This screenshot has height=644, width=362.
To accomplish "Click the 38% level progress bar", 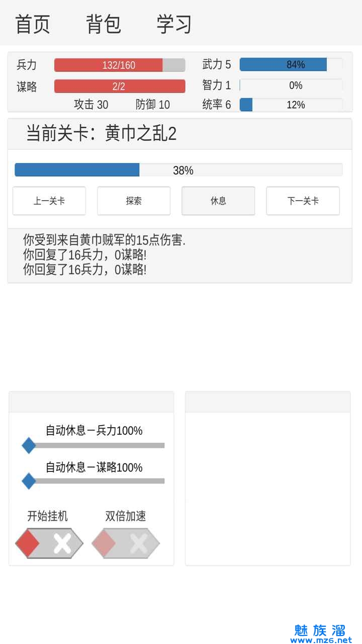I will pos(178,170).
